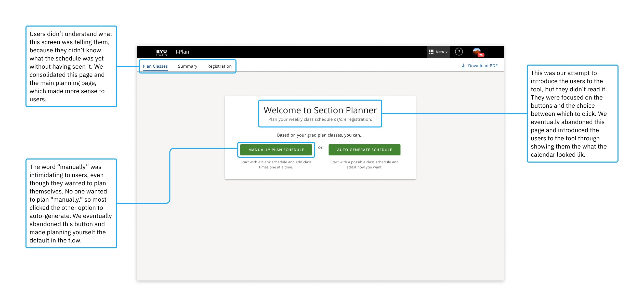This screenshot has height=306, width=644.
Task: Click the Menu label text
Action: tap(440, 52)
